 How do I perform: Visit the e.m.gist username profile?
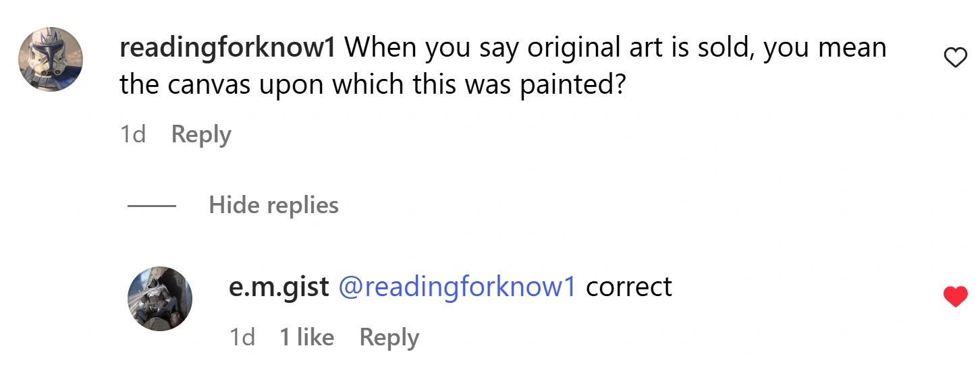[x=279, y=287]
